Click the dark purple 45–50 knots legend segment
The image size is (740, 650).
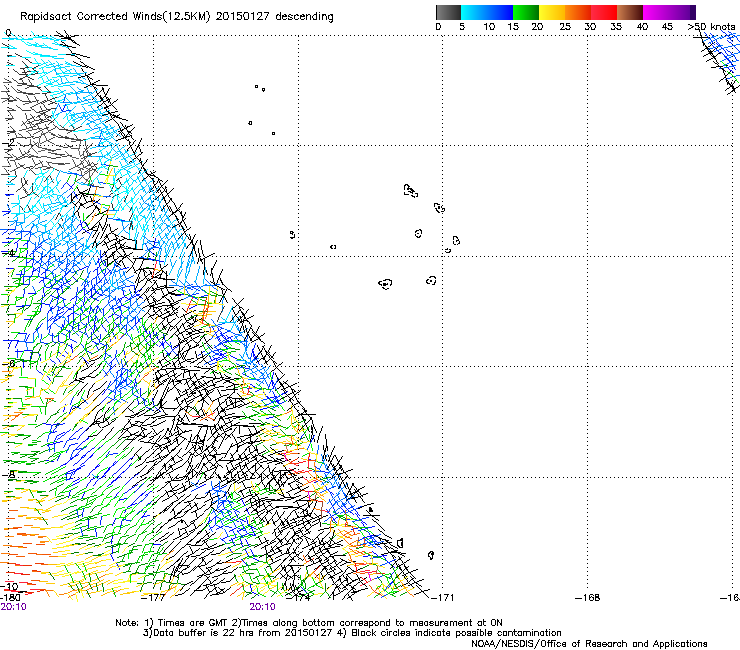(682, 12)
